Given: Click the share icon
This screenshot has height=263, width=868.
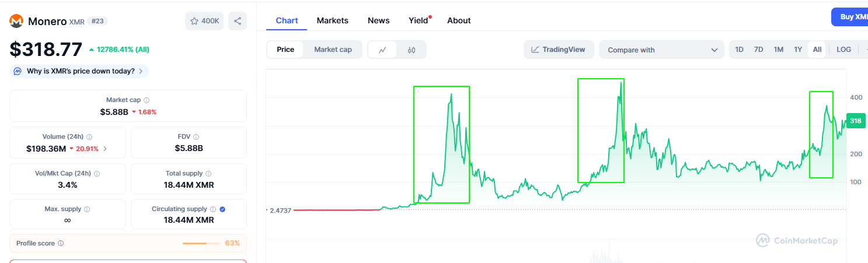Looking at the screenshot, I should 238,21.
